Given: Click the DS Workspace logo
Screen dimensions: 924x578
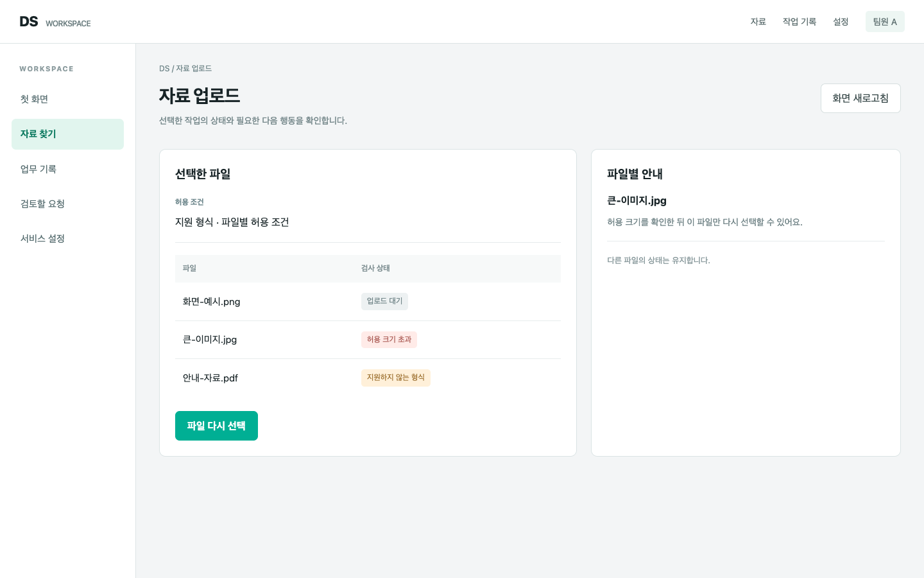Looking at the screenshot, I should pyautogui.click(x=55, y=22).
